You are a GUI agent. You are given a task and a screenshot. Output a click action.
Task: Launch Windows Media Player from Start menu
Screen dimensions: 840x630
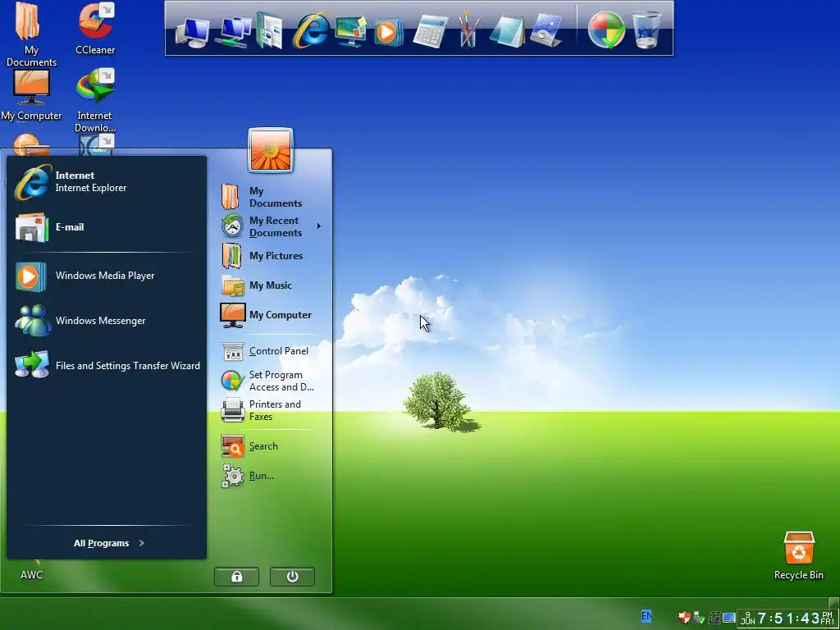click(x=106, y=276)
